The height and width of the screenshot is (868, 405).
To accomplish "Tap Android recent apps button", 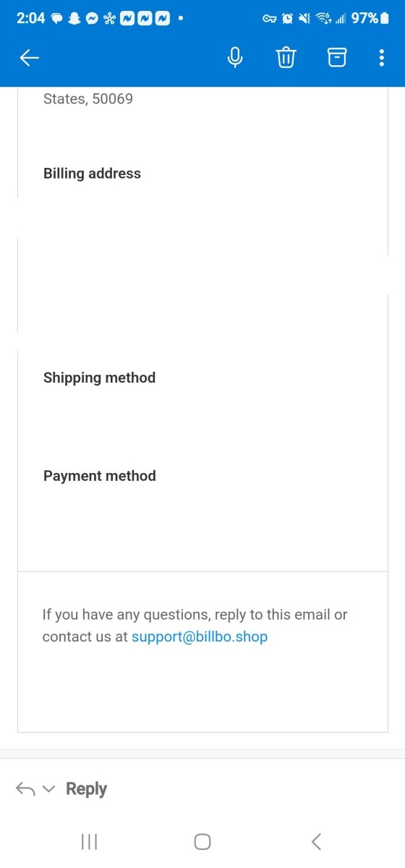I will [x=89, y=841].
